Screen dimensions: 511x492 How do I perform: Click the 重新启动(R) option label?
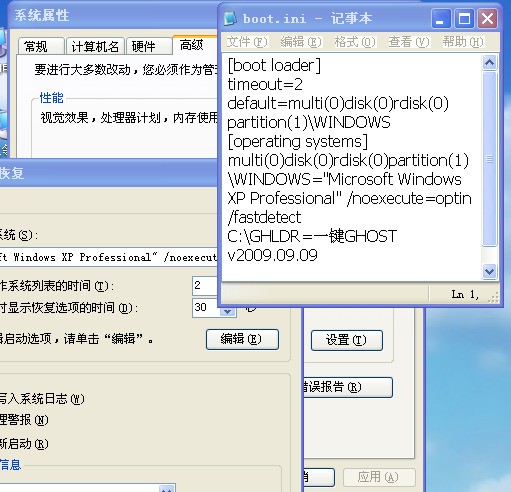24,444
